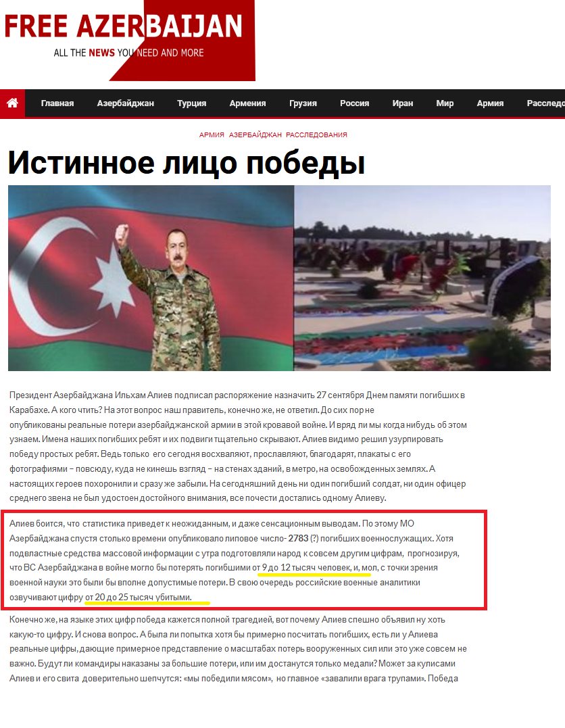Screen dimensions: 565x728
Task: Open the Главная menu item
Action: pyautogui.click(x=57, y=103)
